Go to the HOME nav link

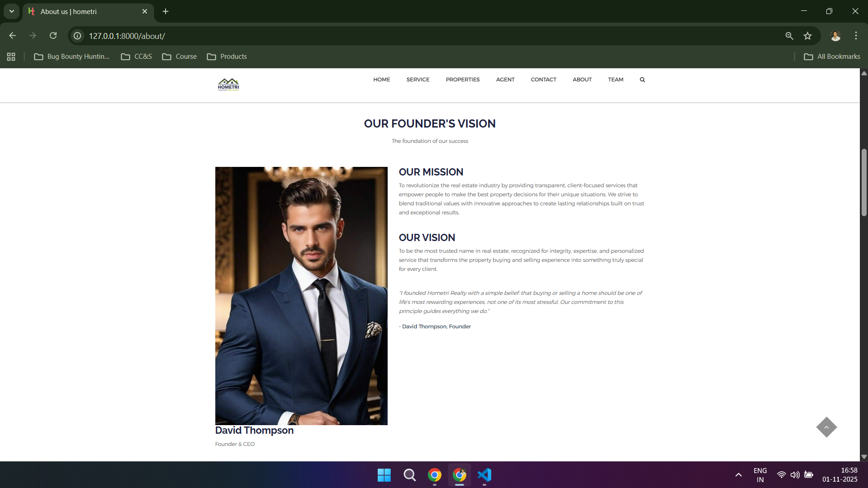point(381,80)
